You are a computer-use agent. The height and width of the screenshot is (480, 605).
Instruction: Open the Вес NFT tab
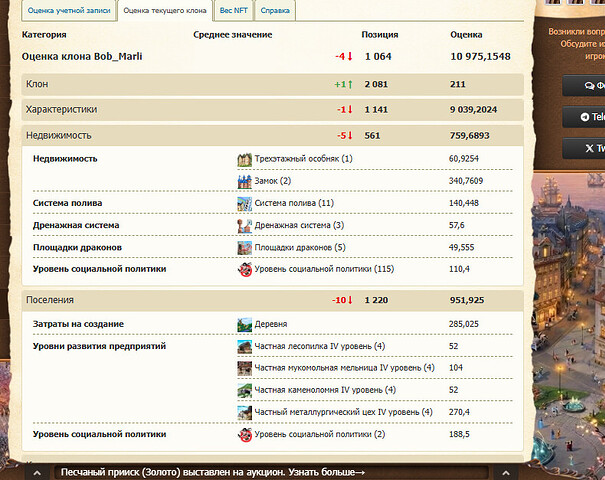tap(233, 10)
